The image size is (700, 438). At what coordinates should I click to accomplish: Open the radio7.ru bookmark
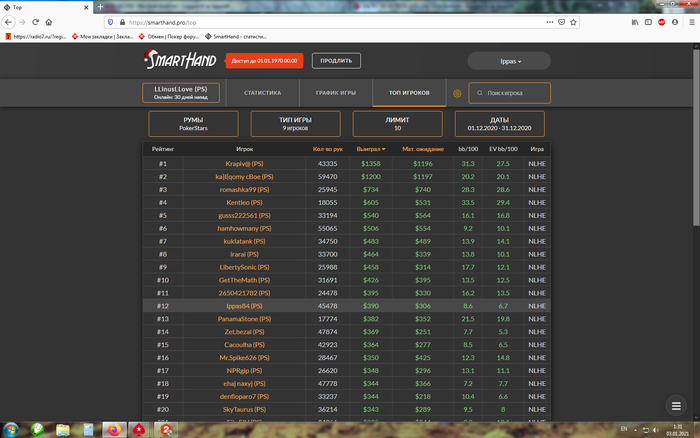click(x=35, y=37)
